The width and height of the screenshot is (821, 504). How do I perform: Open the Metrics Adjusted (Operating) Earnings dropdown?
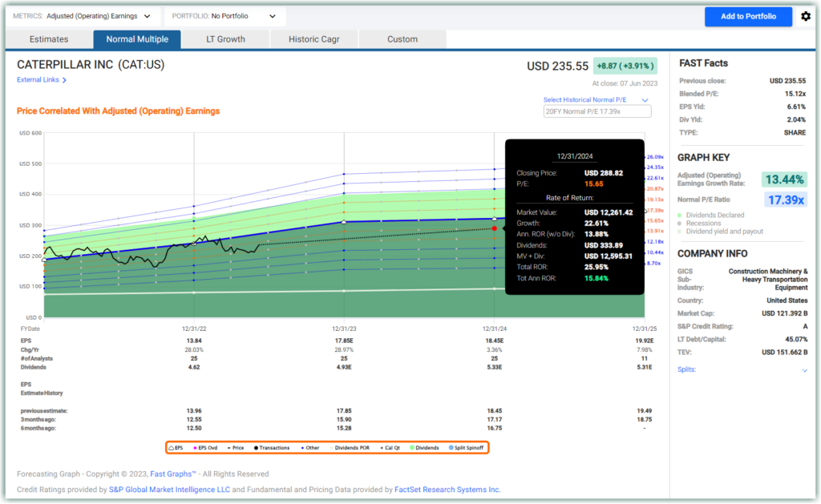tap(82, 16)
